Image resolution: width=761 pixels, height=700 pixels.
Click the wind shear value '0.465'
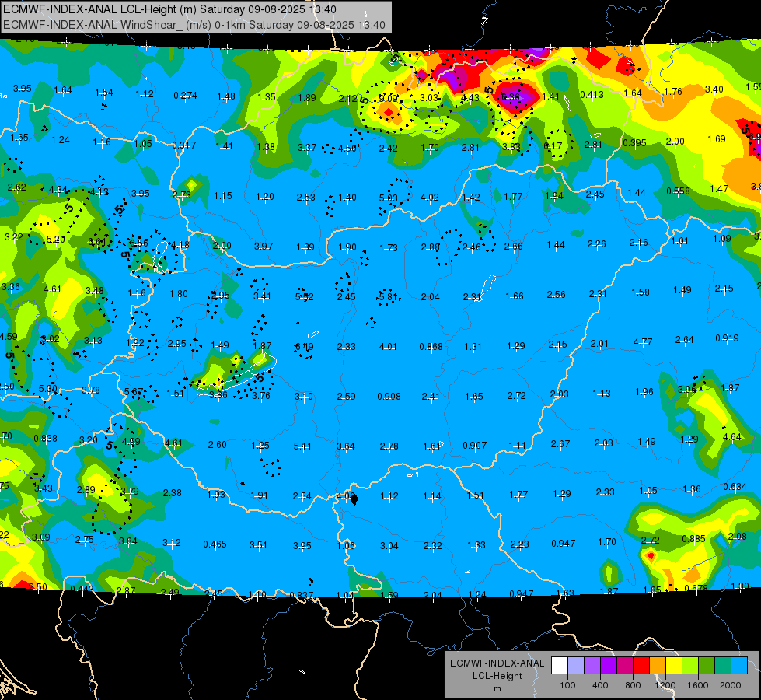coord(215,544)
